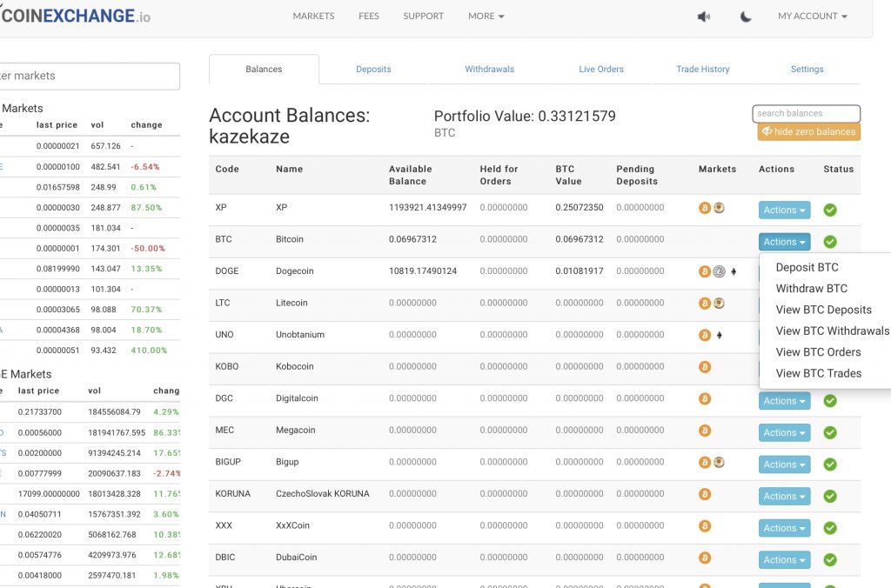The image size is (891, 588).
Task: Click the green status check for DubaiCoin
Action: click(x=830, y=560)
